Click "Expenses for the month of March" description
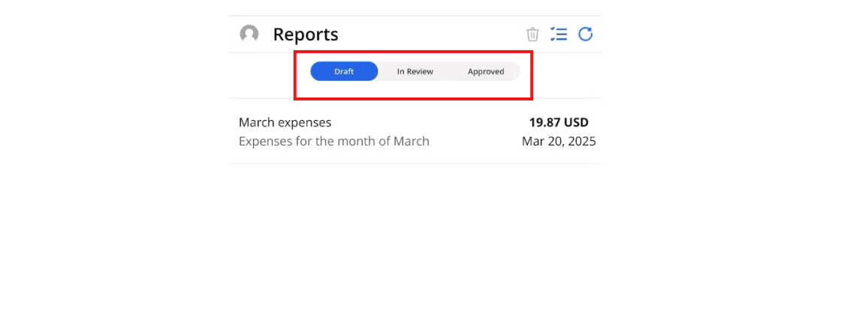Screen dimensions: 868x330 pos(334,141)
